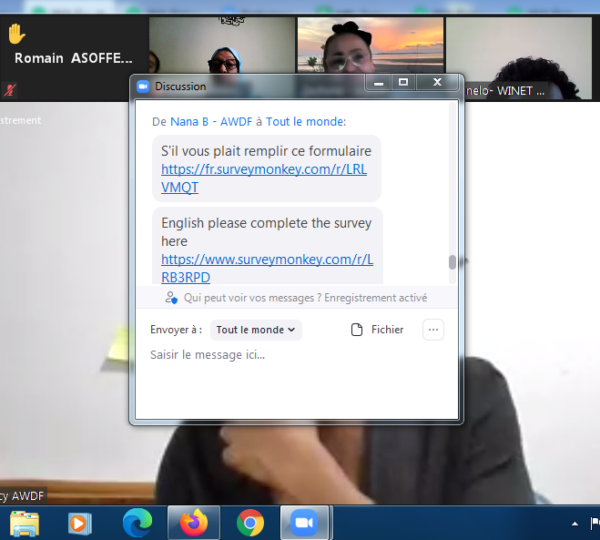The width and height of the screenshot is (600, 540).
Task: Select the video tile of woman in blue headscarf
Action: click(x=222, y=45)
